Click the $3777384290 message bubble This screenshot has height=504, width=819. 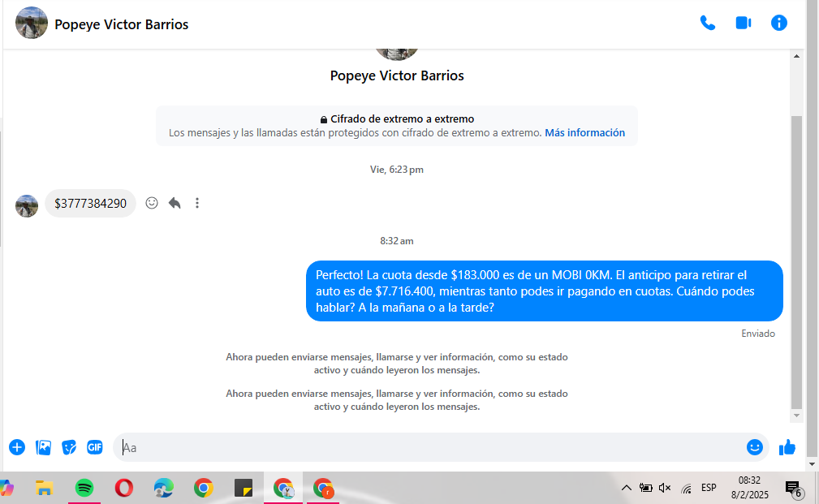pyautogui.click(x=90, y=203)
